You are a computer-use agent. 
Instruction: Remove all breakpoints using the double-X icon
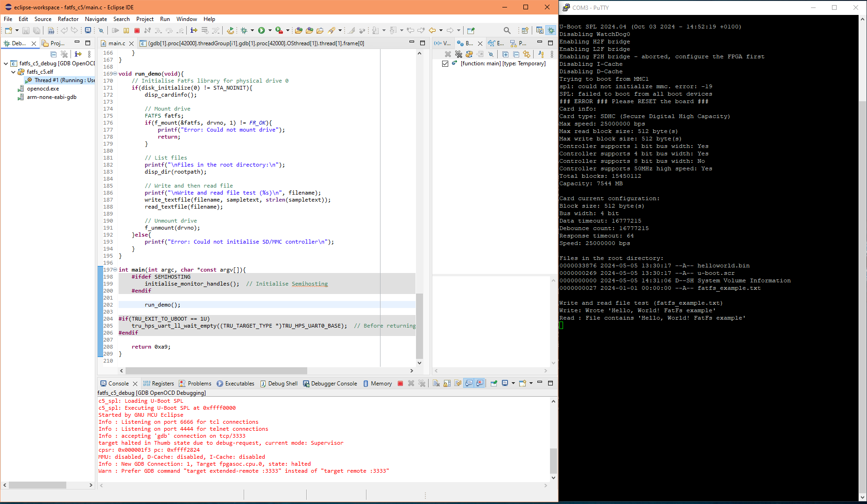[458, 54]
